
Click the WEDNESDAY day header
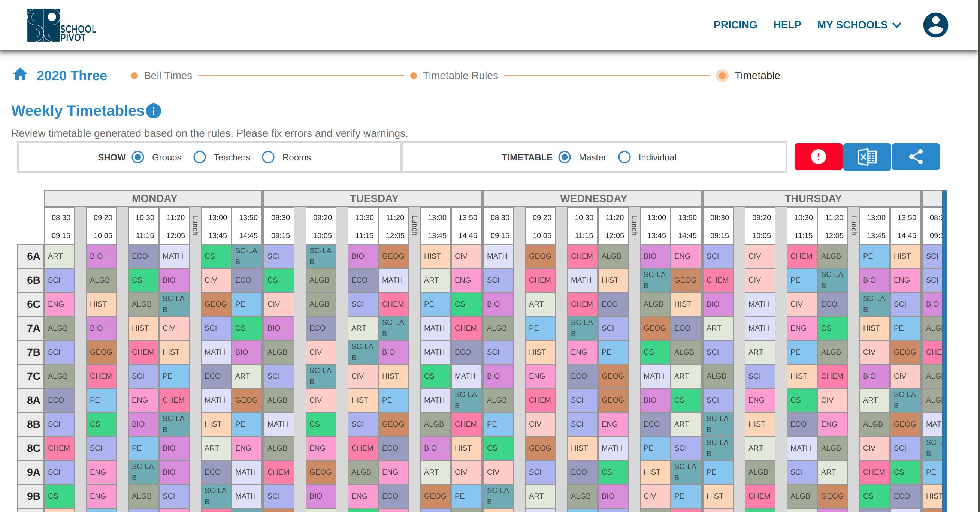coord(593,198)
